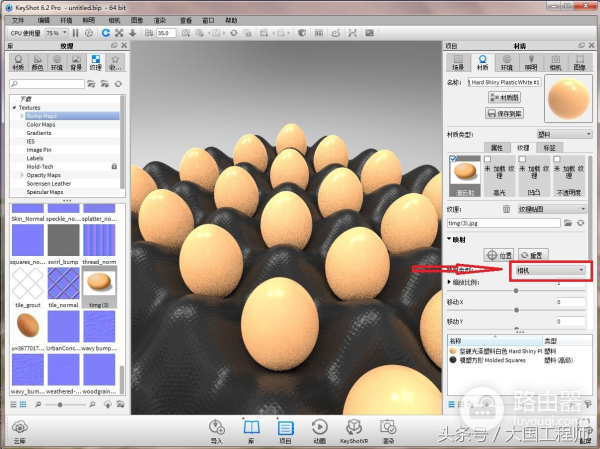Open Animation from the bottom toolbar

pos(320,431)
